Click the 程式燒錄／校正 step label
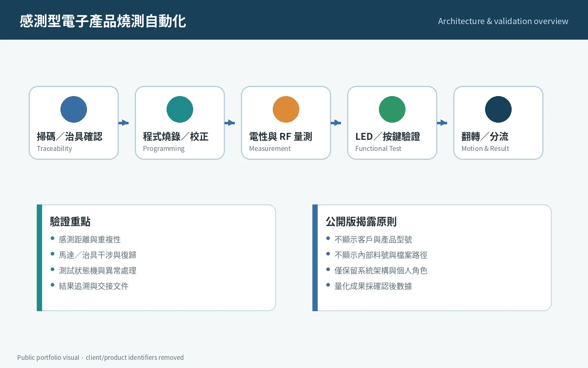 pos(176,137)
